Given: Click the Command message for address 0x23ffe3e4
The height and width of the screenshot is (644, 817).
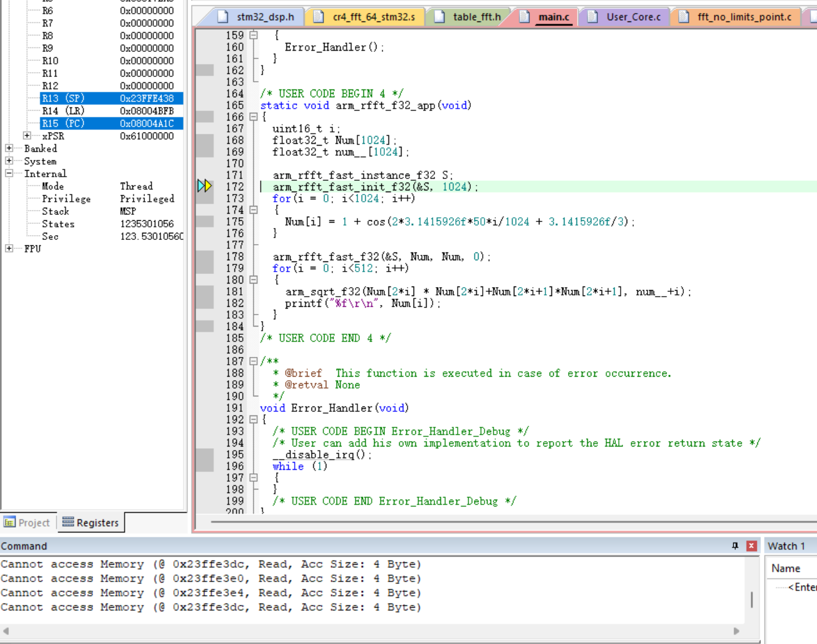Looking at the screenshot, I should point(211,593).
